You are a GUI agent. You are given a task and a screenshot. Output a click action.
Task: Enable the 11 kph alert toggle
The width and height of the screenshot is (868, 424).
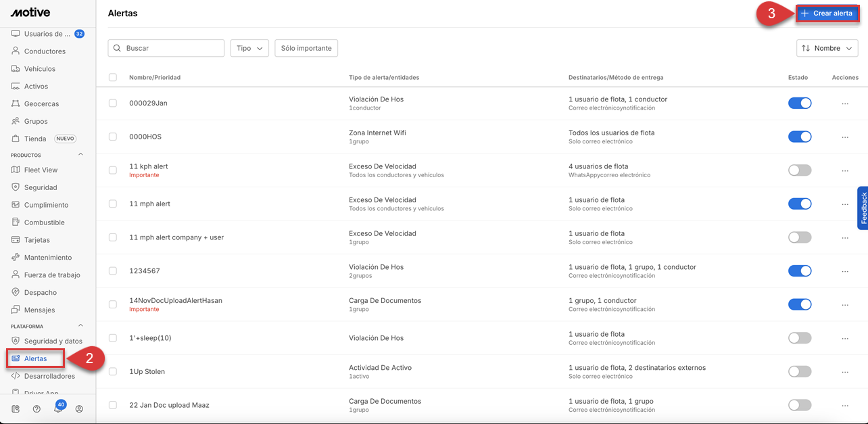tap(799, 170)
